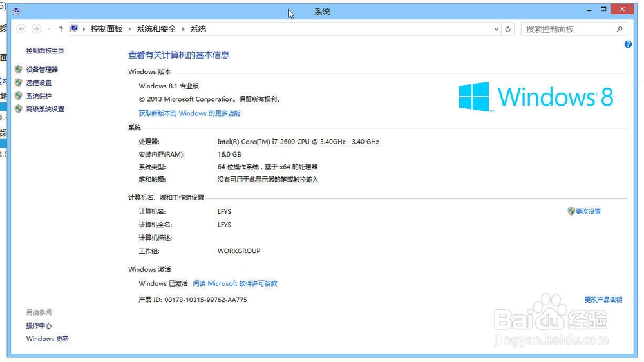Close the 系统 window
The width and height of the screenshot is (644, 362).
(622, 9)
